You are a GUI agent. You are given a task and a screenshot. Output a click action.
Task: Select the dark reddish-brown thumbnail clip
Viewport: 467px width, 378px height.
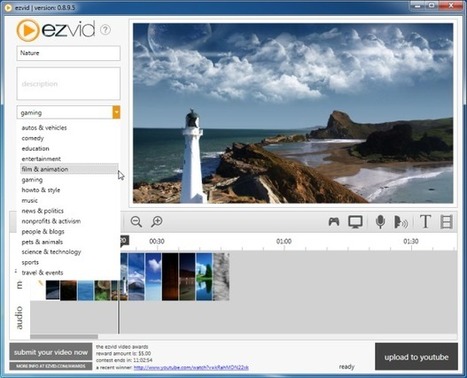170,277
